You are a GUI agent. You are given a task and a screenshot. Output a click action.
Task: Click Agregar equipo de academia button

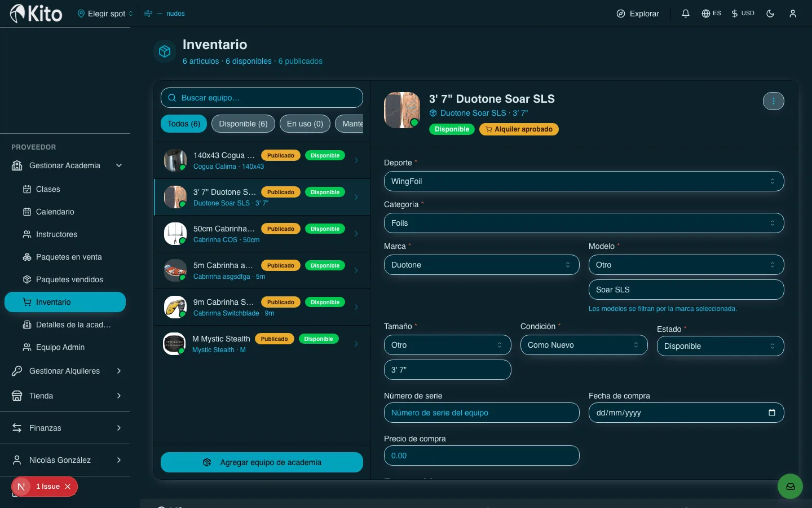pyautogui.click(x=262, y=462)
